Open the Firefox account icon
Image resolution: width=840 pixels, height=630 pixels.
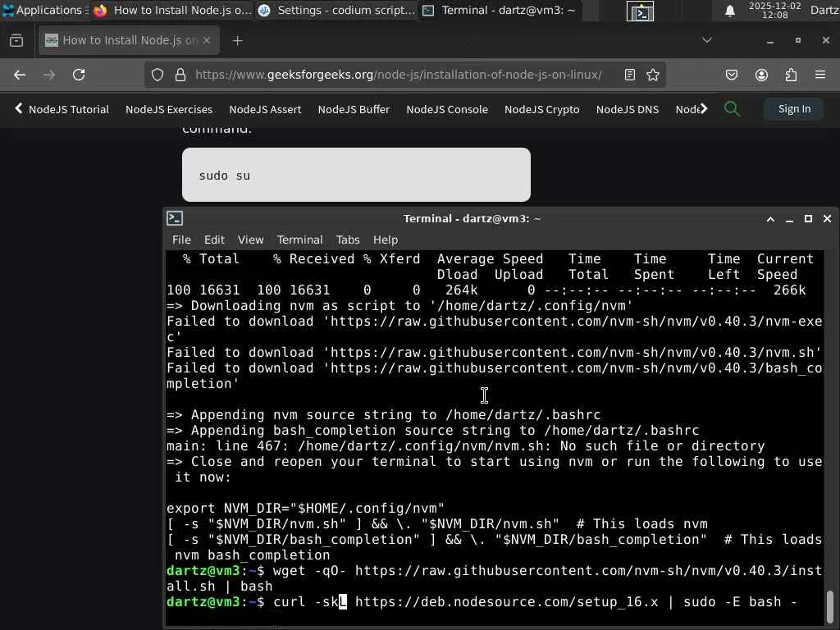(x=761, y=75)
